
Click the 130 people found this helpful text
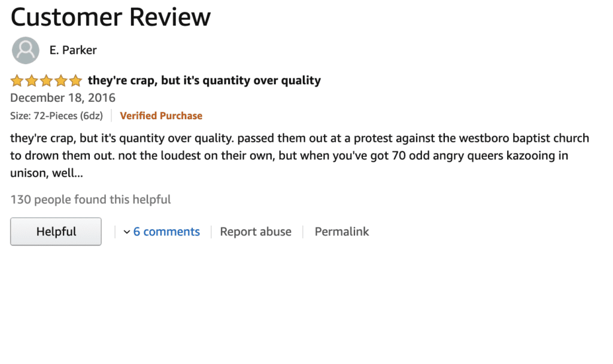click(90, 199)
